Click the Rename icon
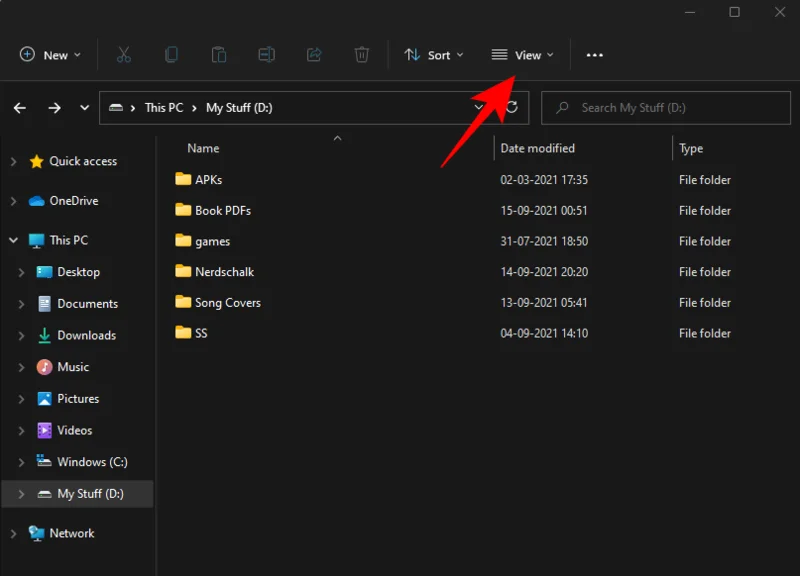The width and height of the screenshot is (800, 576). [266, 55]
